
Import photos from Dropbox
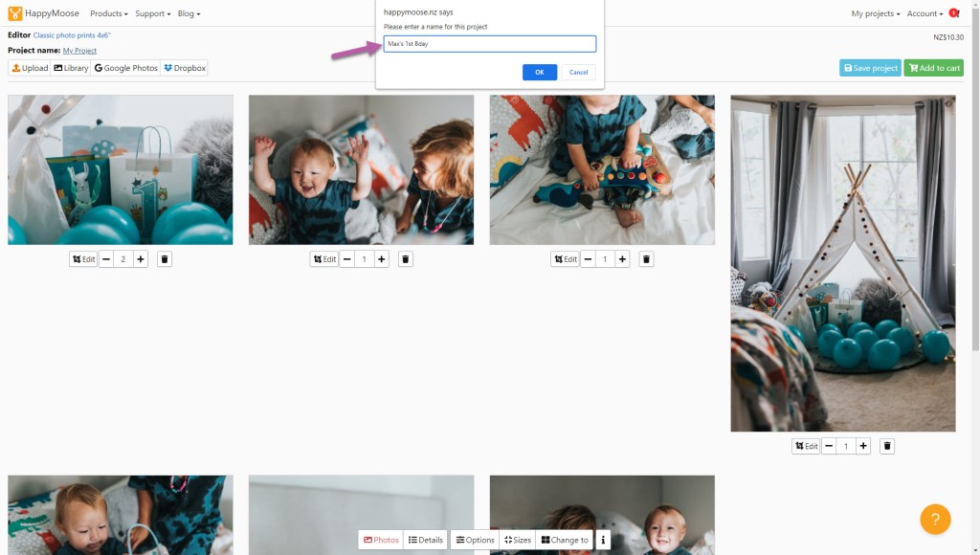click(185, 68)
